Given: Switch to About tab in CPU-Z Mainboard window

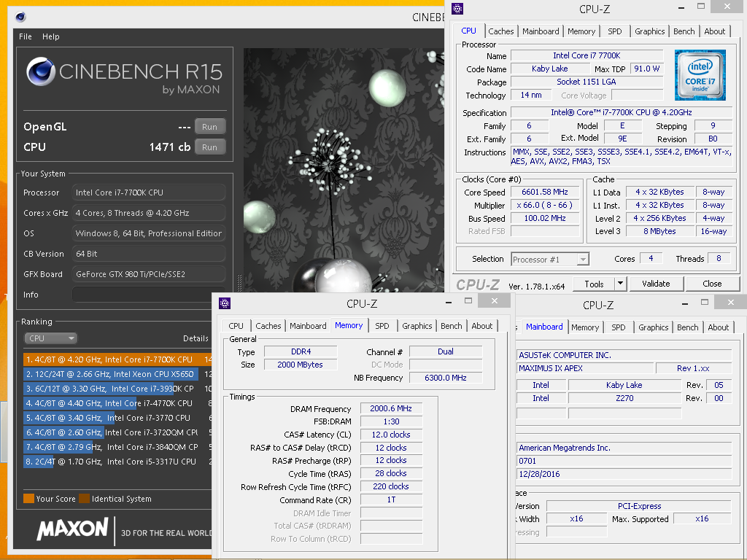Looking at the screenshot, I should [718, 327].
